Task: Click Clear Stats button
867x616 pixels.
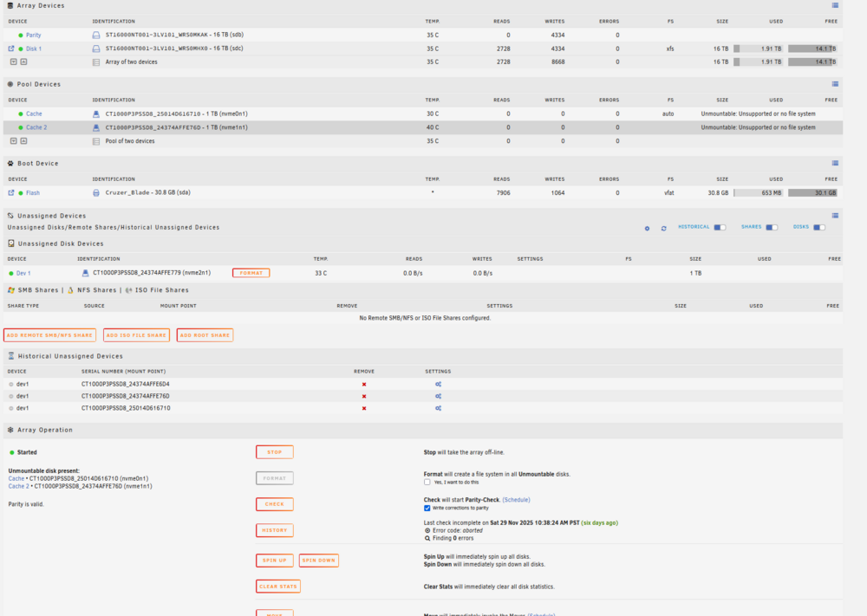Action: point(278,587)
